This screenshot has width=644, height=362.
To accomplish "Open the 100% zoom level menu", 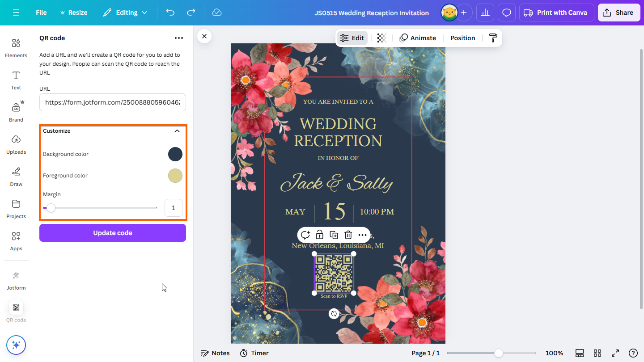I will (554, 353).
